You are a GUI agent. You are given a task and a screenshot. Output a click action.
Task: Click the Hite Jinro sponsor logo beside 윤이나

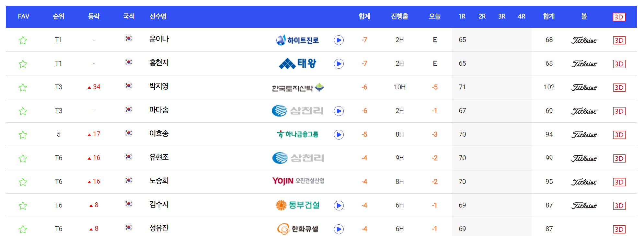coord(297,39)
